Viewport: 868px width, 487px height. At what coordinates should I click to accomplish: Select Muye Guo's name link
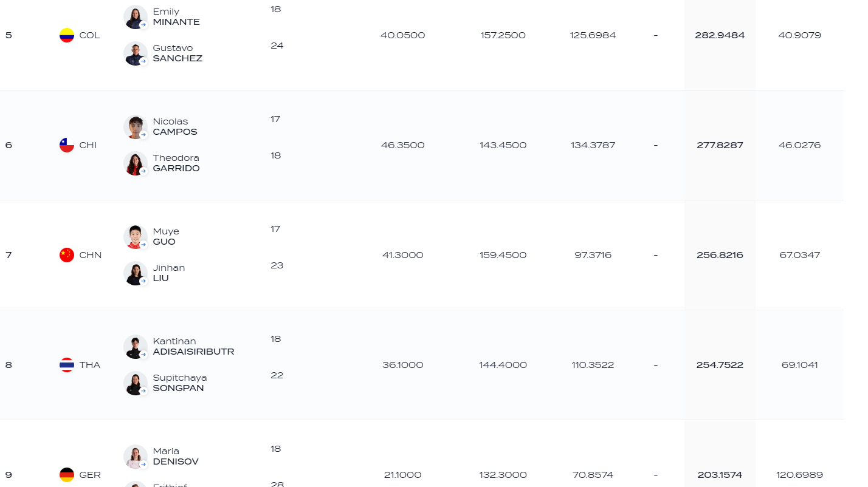(166, 237)
